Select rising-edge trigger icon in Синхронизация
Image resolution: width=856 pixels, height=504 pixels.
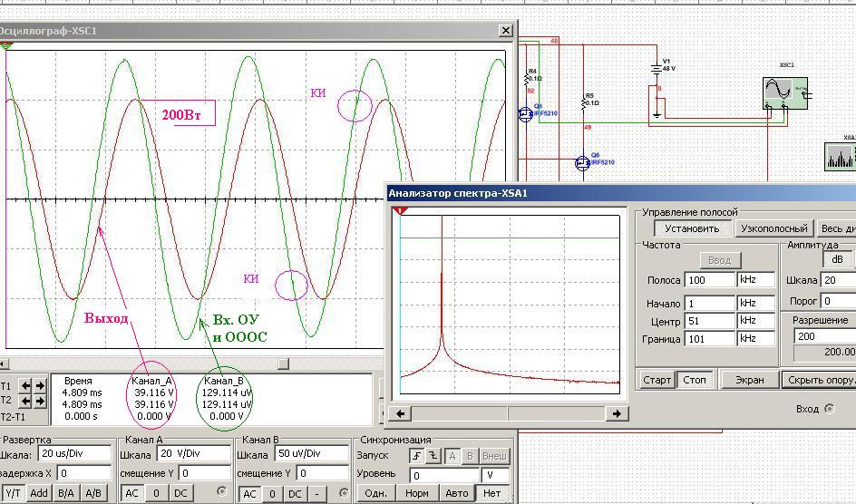[x=416, y=456]
